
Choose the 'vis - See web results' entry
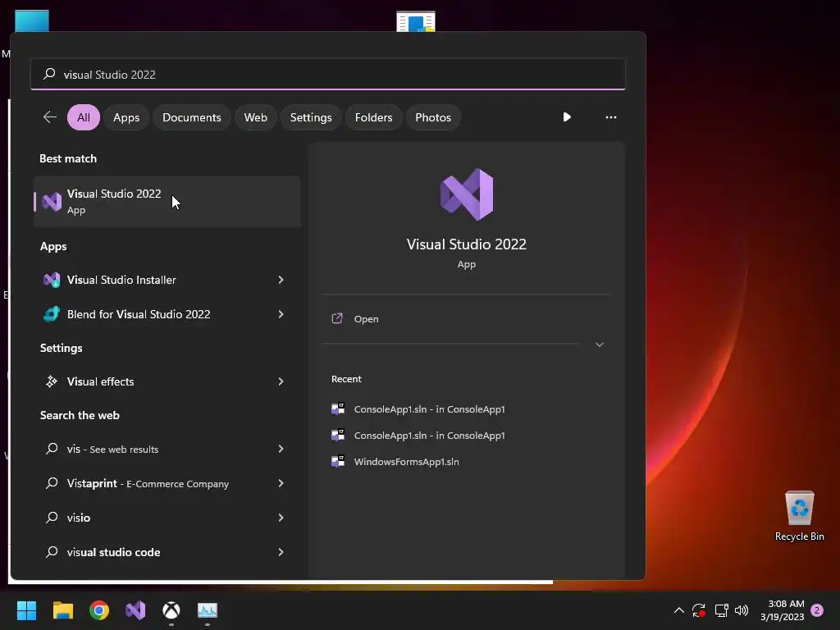tap(167, 449)
